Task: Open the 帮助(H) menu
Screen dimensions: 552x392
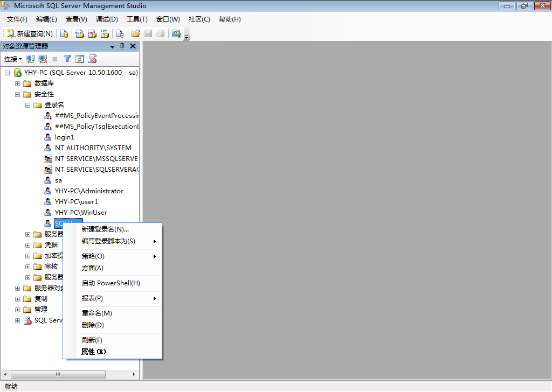Action: tap(230, 19)
